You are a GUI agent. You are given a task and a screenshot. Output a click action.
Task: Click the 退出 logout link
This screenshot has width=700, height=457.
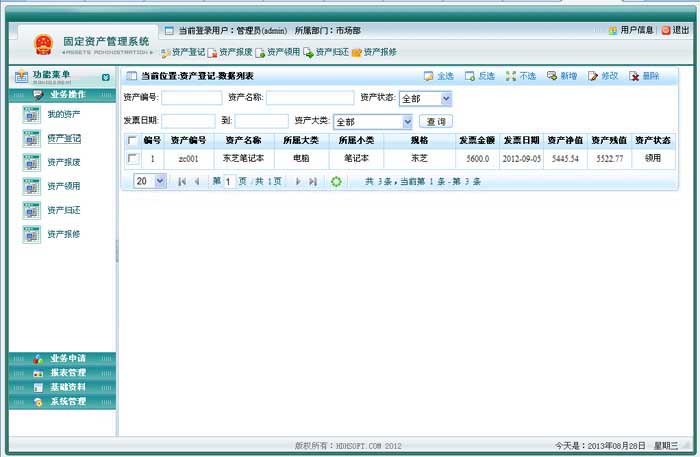coord(674,30)
